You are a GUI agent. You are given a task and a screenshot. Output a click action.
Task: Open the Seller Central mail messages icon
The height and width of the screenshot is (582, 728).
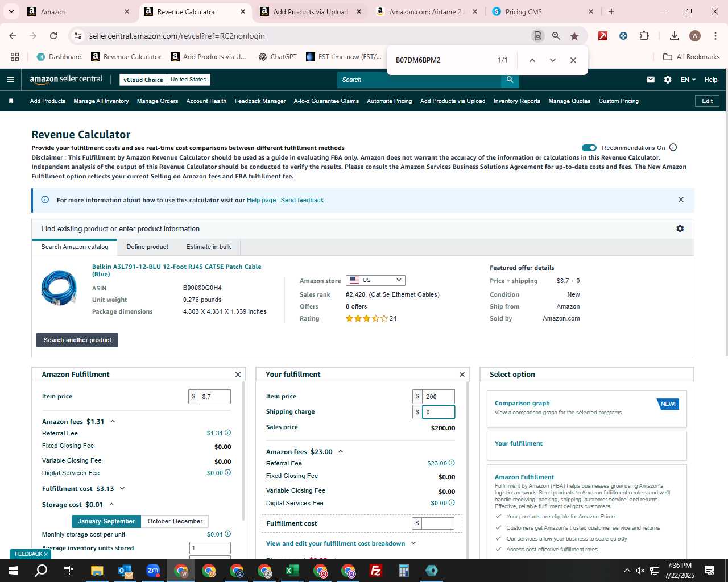click(x=651, y=80)
